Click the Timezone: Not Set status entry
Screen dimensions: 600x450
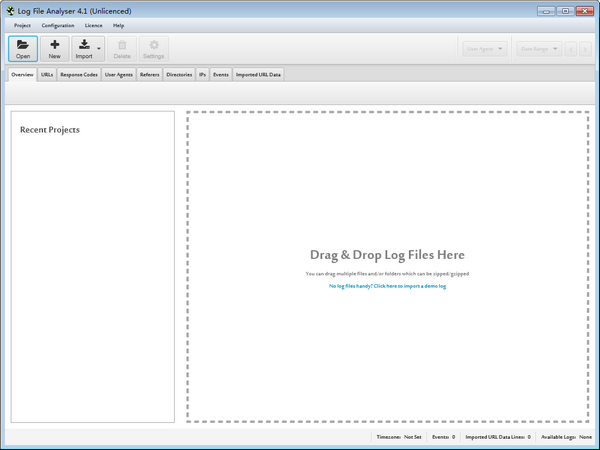point(399,437)
